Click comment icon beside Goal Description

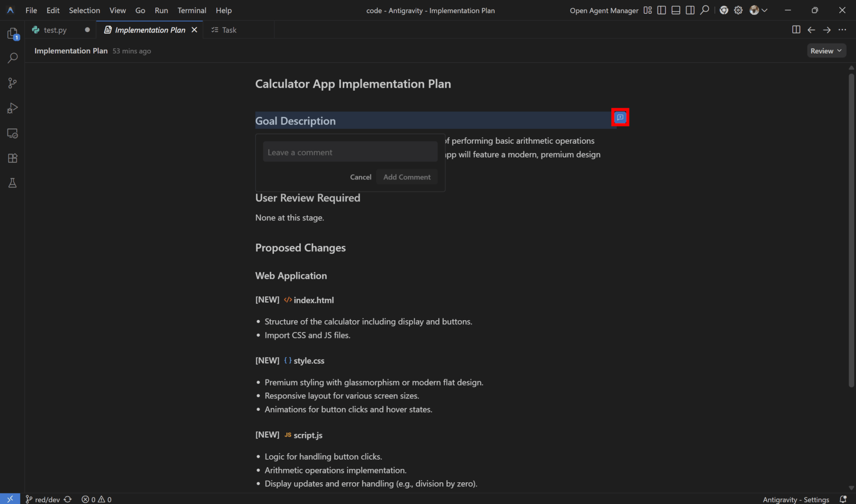click(620, 117)
